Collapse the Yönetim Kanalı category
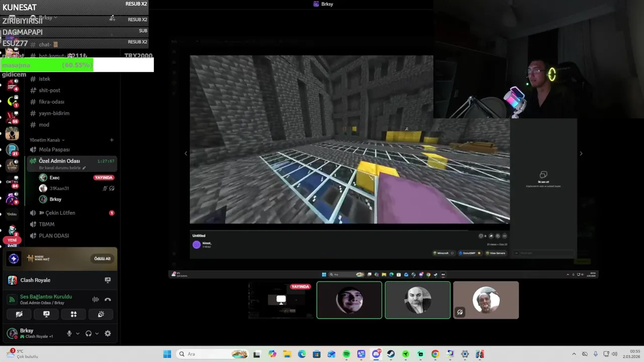Image resolution: width=644 pixels, height=362 pixels. click(47, 140)
